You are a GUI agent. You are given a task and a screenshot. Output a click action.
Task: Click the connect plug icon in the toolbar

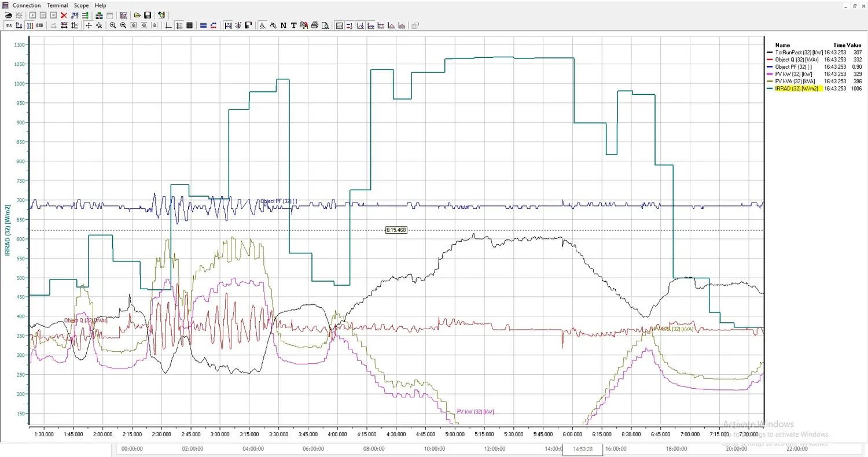coord(9,15)
